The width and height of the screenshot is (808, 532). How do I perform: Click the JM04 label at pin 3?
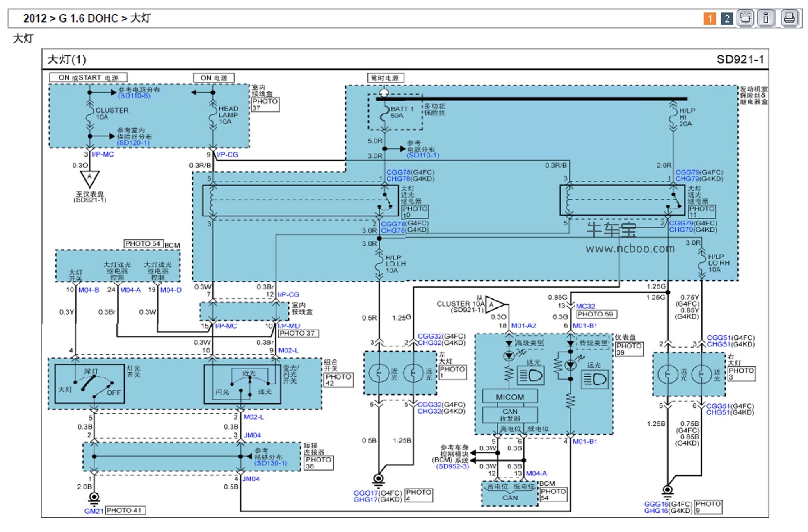click(x=252, y=435)
